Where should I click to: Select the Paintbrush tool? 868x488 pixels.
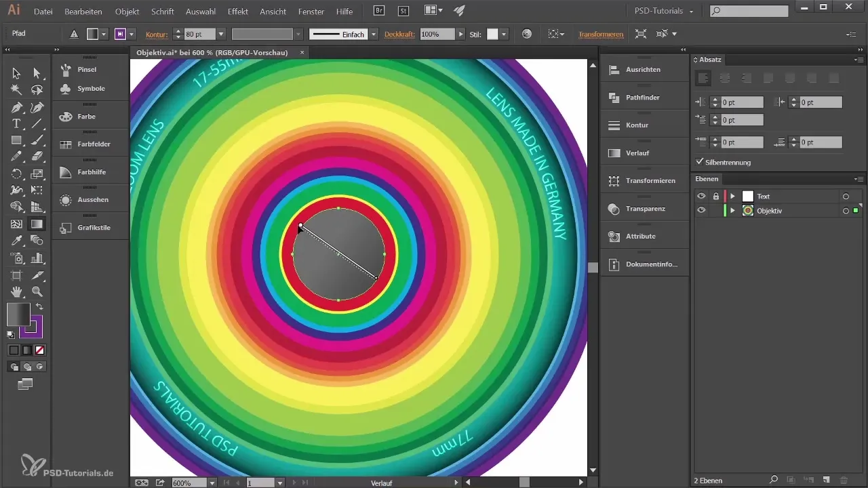point(37,140)
